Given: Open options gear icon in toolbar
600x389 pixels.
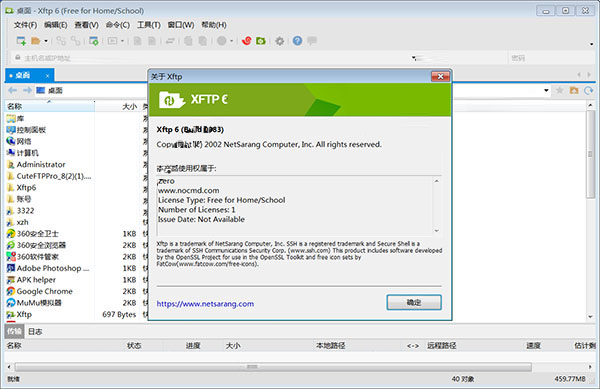Looking at the screenshot, I should [280, 41].
